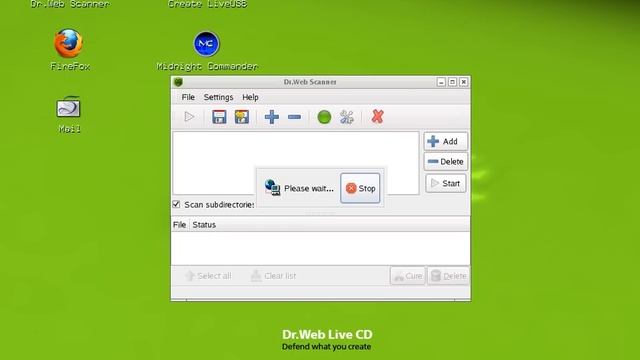The image size is (640, 360).
Task: Click the second floppy disk icon with picture
Action: point(242,117)
